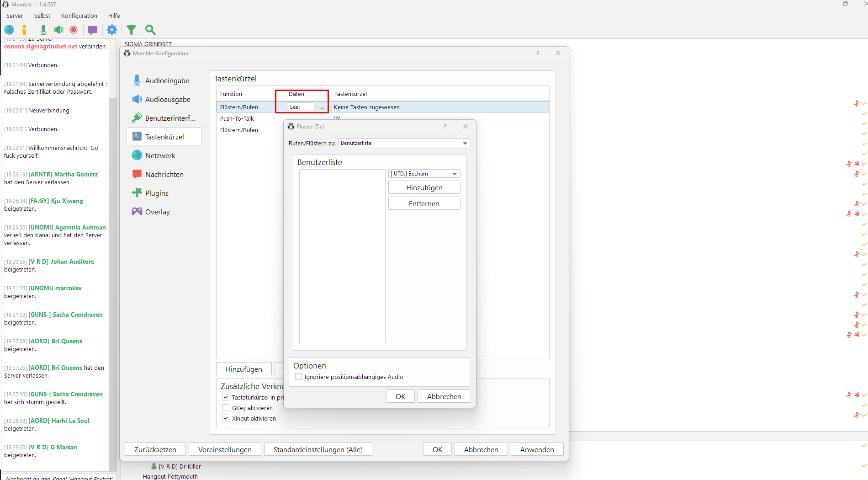Screen dimensions: 868x480
Task: Select Hangout Pottymouth channel in tree
Action: (170, 476)
